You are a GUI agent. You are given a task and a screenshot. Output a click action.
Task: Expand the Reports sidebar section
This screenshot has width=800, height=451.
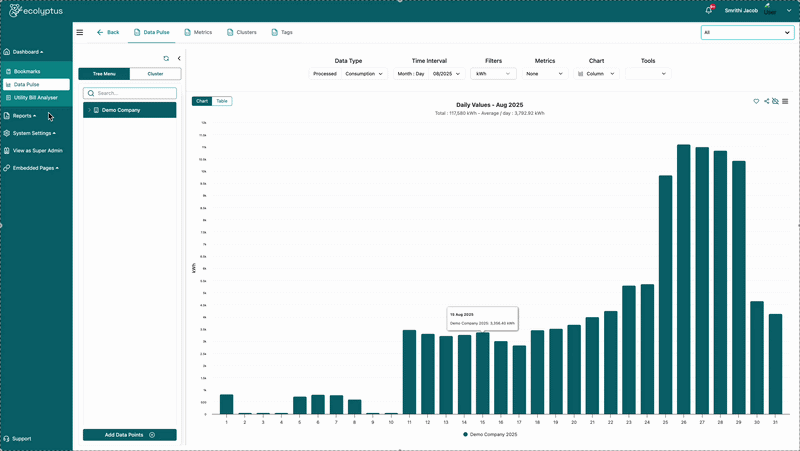[20, 116]
